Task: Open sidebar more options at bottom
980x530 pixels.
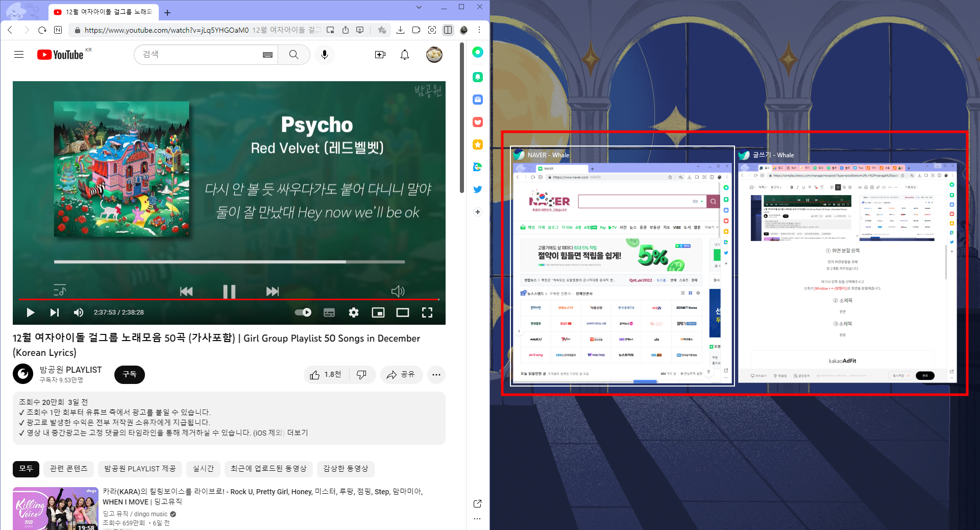Action: coord(477,519)
